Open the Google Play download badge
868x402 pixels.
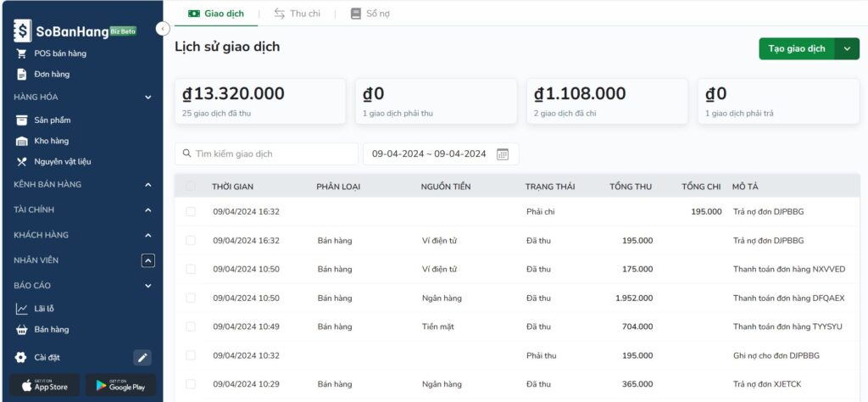click(x=120, y=385)
